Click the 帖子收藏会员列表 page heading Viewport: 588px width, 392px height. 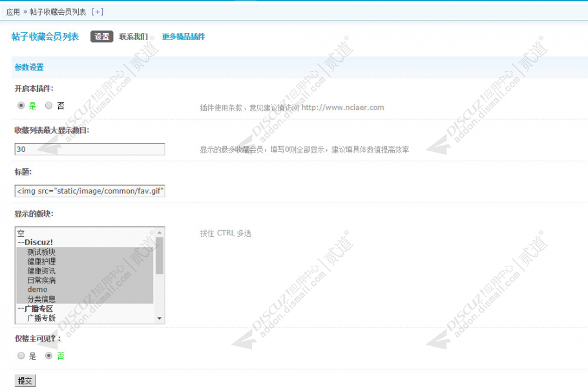pyautogui.click(x=45, y=36)
